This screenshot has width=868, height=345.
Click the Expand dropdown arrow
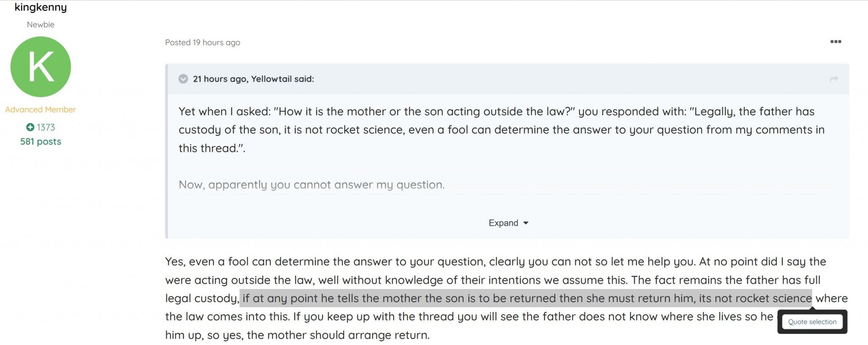(x=526, y=223)
